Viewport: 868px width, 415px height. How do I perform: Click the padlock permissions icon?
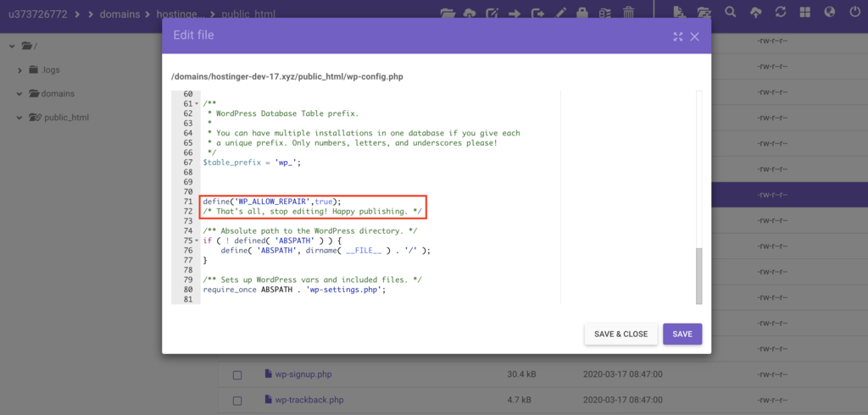pos(582,13)
